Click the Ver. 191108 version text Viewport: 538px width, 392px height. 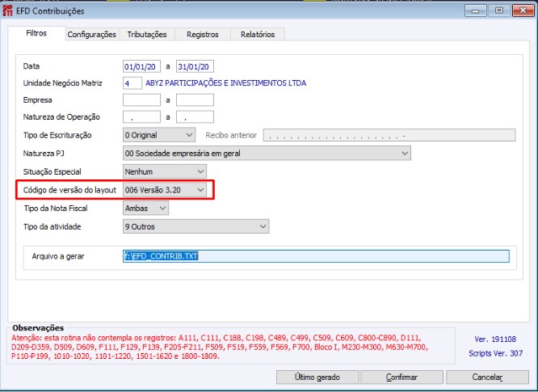point(495,339)
